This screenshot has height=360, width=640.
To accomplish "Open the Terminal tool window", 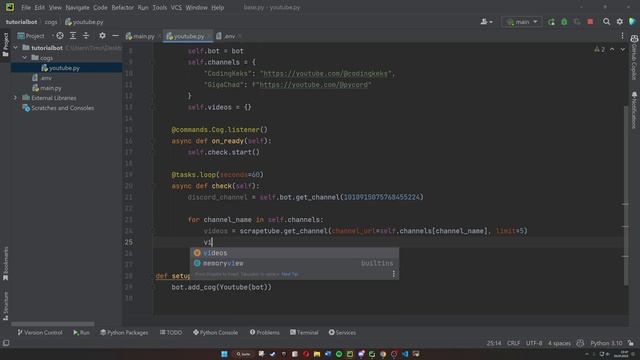I will click(x=304, y=333).
